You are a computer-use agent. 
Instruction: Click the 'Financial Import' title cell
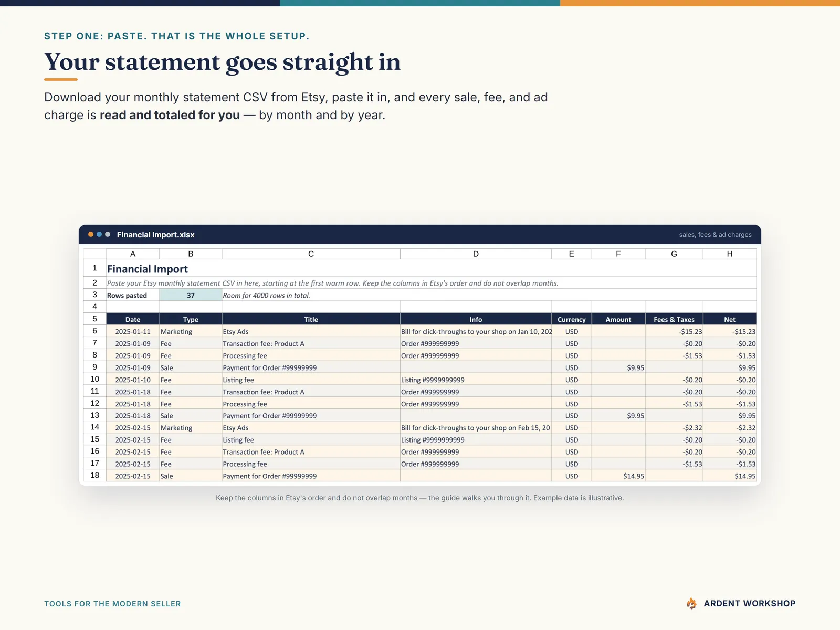coord(148,269)
